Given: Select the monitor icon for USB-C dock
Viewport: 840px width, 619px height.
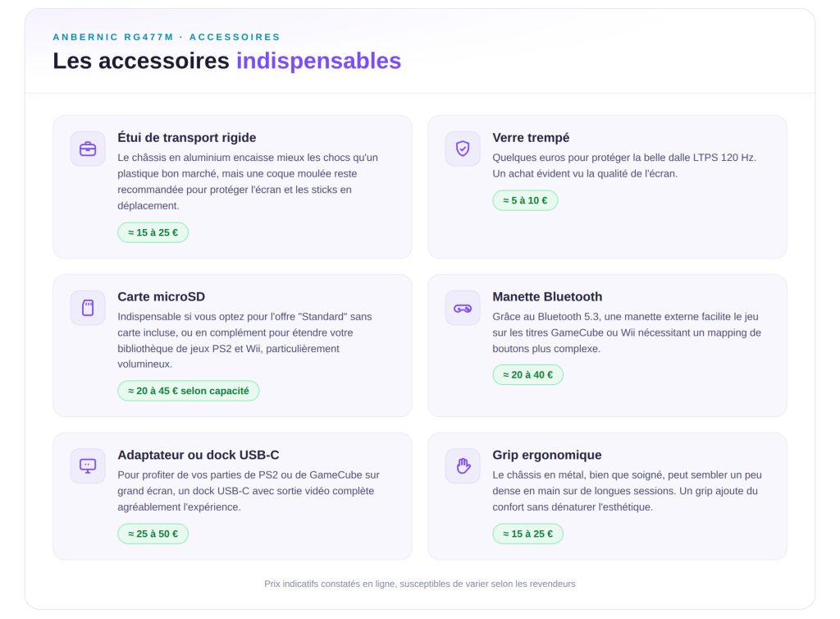Looking at the screenshot, I should click(88, 466).
